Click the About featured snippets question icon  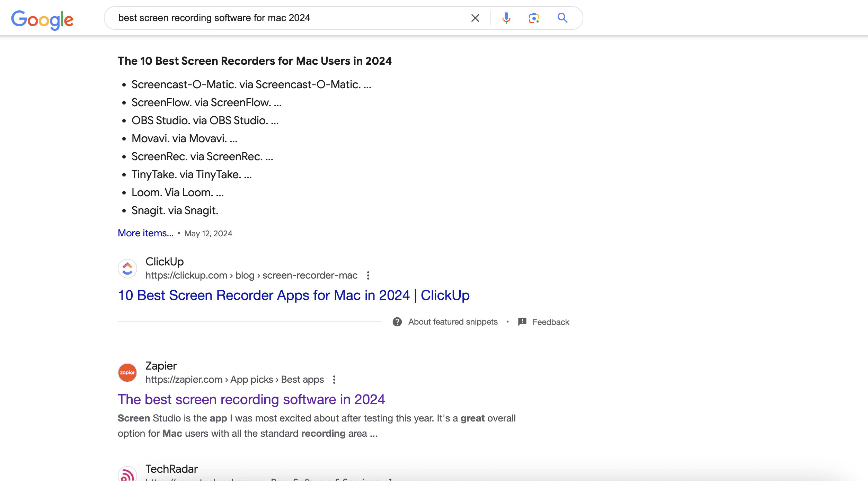point(397,322)
